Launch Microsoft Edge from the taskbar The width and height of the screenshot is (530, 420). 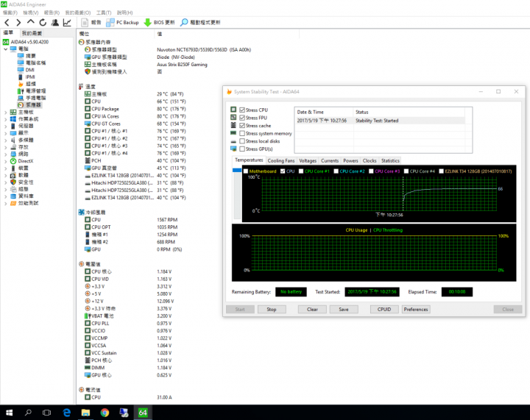click(x=66, y=413)
